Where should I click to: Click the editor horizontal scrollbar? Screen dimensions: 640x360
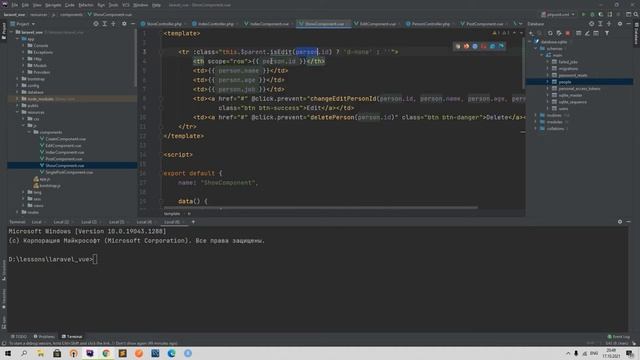321,208
